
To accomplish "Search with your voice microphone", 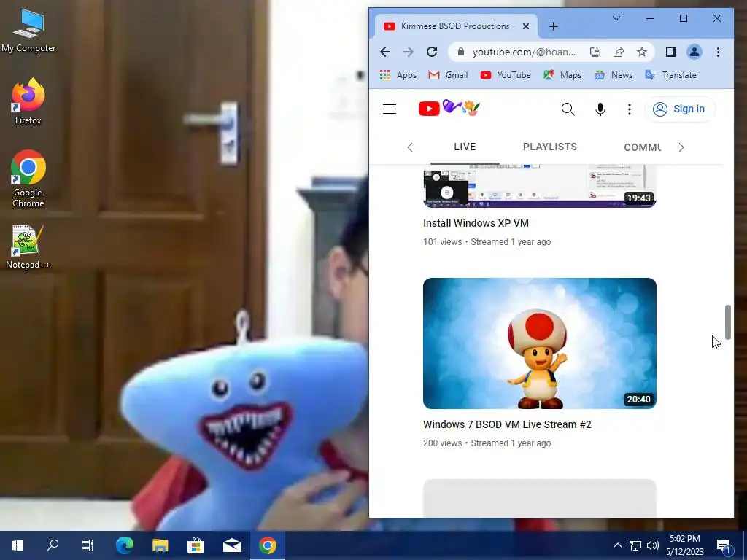I will 600,109.
